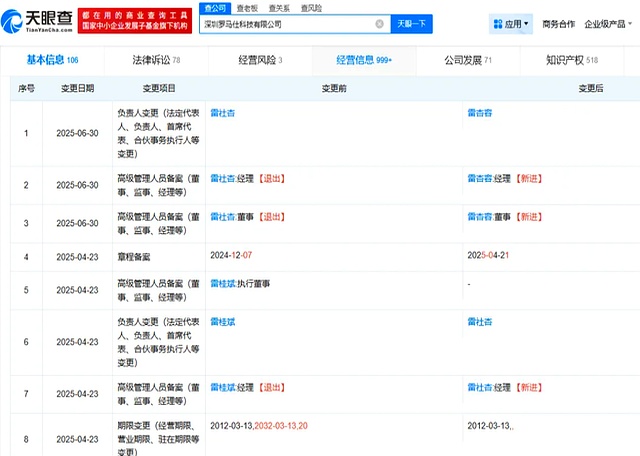
Task: Switch to the 查风险 search tab
Action: [x=311, y=8]
